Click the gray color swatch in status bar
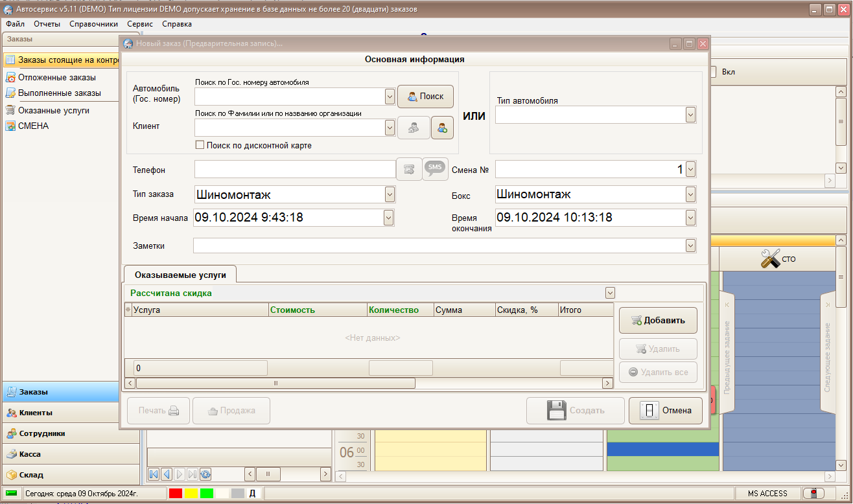Image resolution: width=853 pixels, height=504 pixels. tap(238, 494)
